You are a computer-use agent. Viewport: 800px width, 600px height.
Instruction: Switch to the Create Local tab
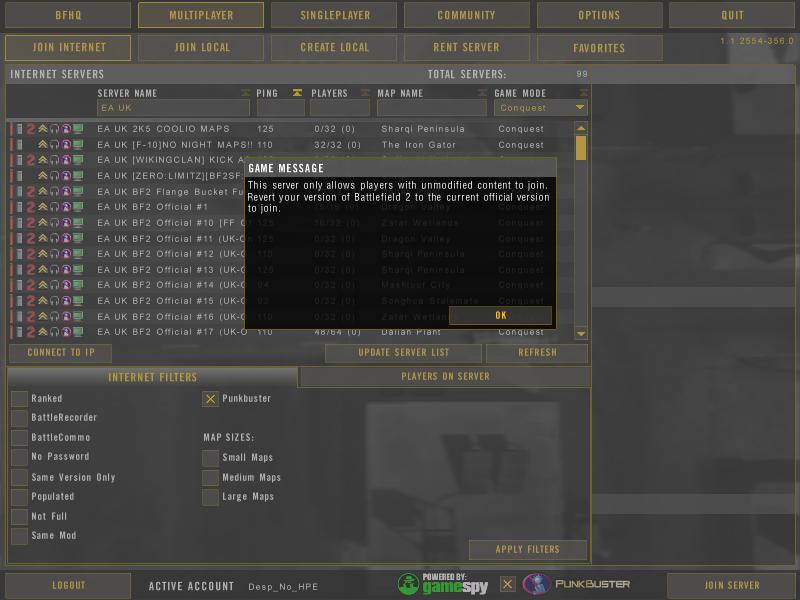coord(334,47)
